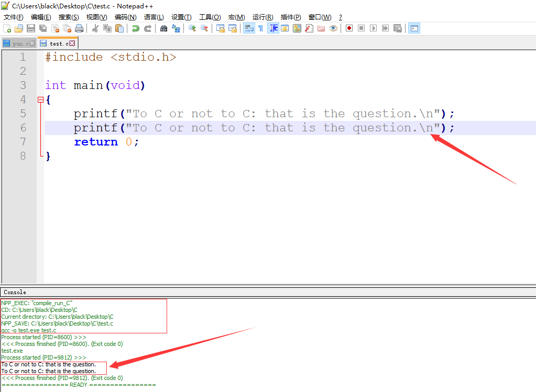The image size is (536, 392).
Task: Open the 设置(T) menu
Action: point(181,17)
